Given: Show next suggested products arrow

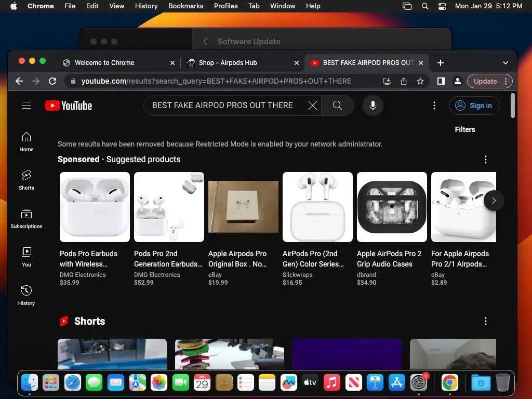Looking at the screenshot, I should 494,201.
